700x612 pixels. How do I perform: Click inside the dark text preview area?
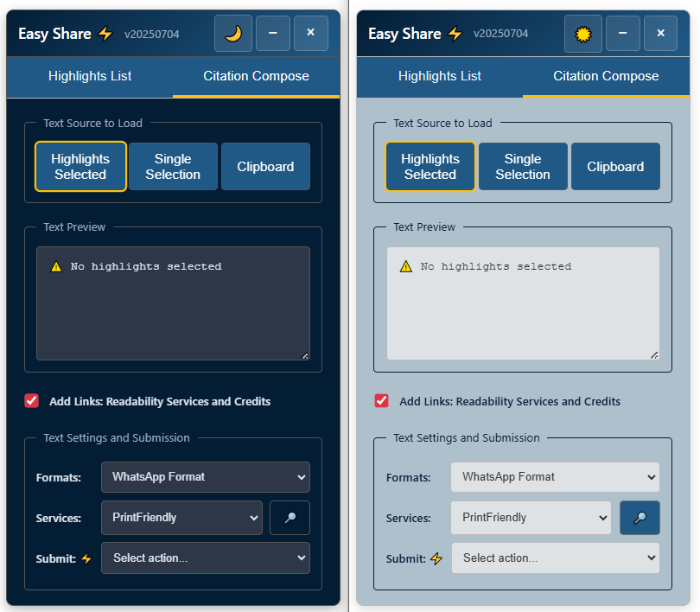tap(173, 303)
